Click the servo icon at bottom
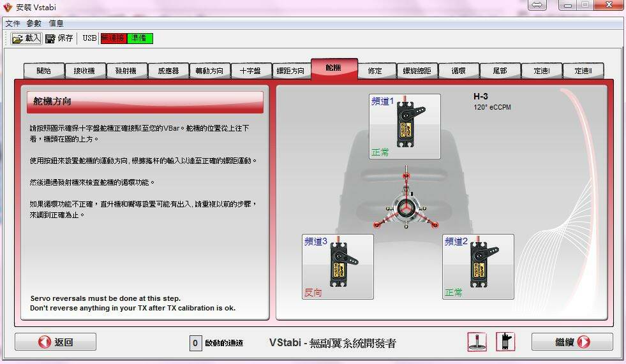The width and height of the screenshot is (626, 364). click(505, 342)
